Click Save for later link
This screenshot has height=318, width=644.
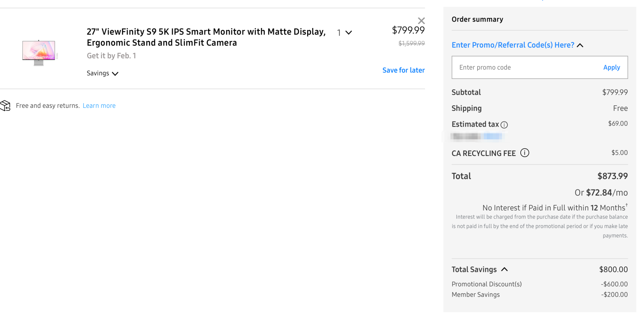pyautogui.click(x=403, y=70)
